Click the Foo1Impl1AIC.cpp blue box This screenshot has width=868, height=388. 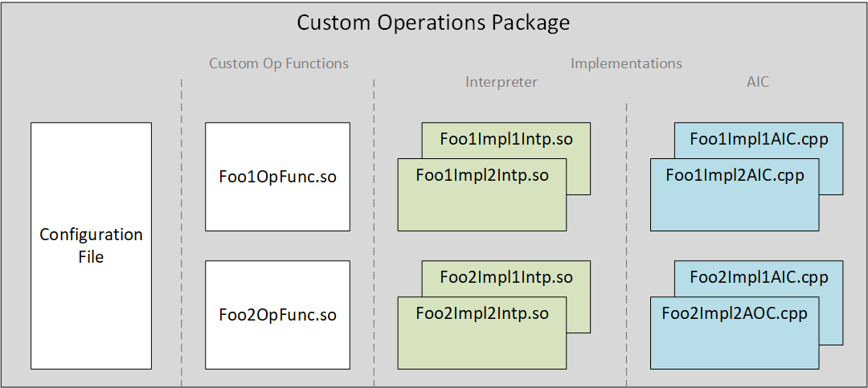[759, 138]
